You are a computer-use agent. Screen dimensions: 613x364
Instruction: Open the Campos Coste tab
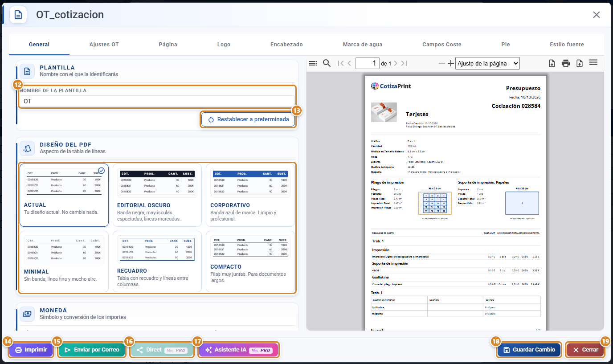[x=442, y=45]
